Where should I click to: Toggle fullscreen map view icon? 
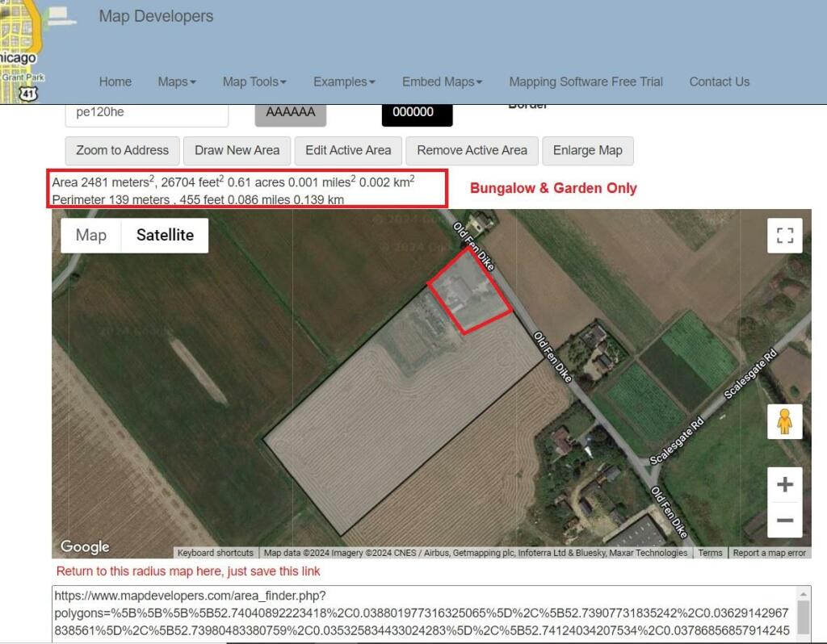tap(785, 236)
